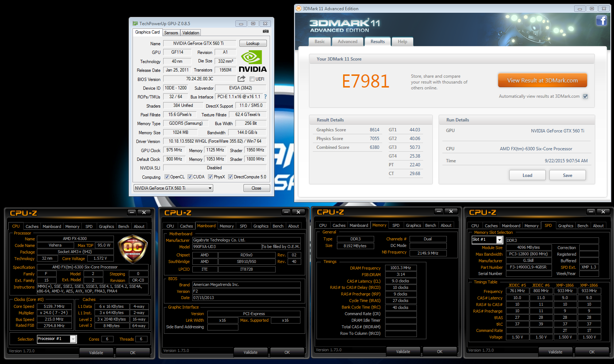This screenshot has width=614, height=364.
Task: Open the Slot #1 memory slot dropdown
Action: point(487,240)
